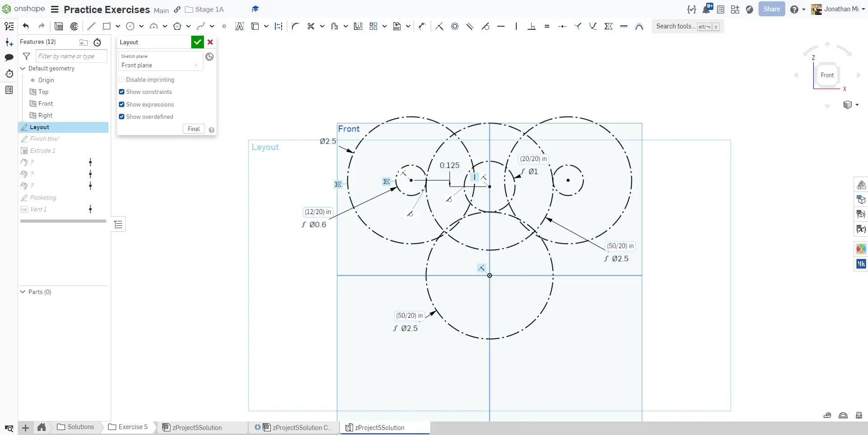Screen dimensions: 868x435
Task: Select the Text sketch tool
Action: tap(240, 26)
